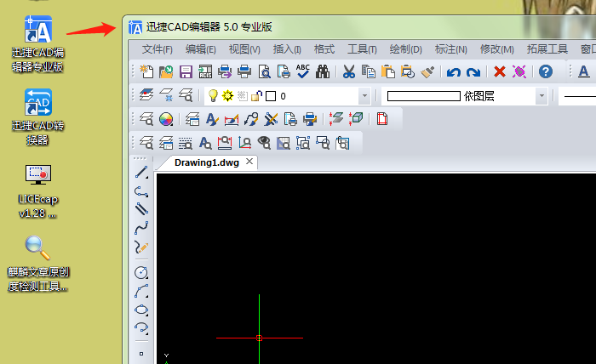
Task: Expand the layer 0 dropdown
Action: tap(364, 96)
